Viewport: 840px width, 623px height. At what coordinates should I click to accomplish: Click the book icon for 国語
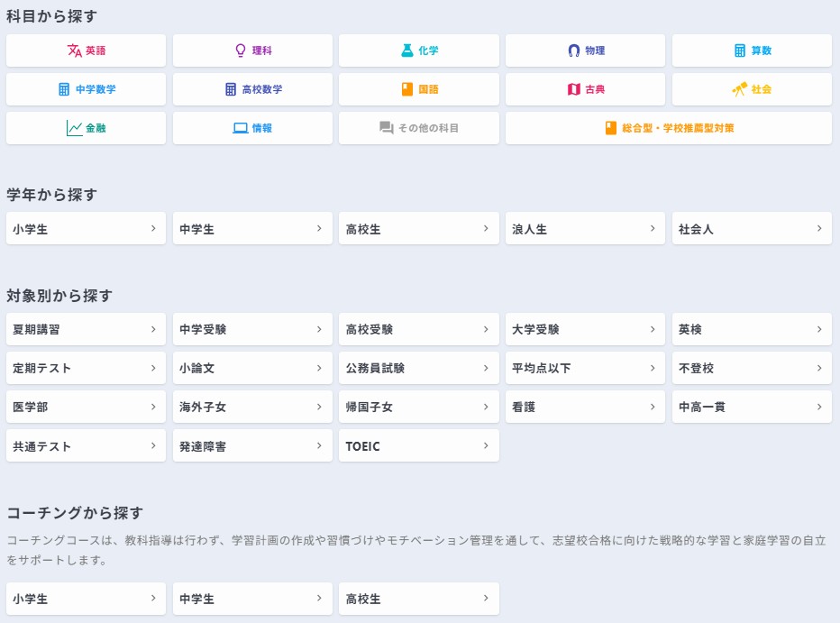[407, 89]
